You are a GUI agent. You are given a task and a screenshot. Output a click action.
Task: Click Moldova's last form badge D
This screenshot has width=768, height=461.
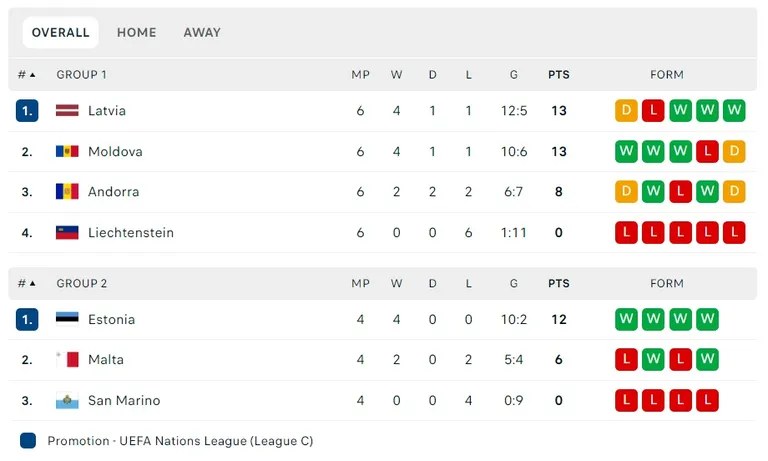coord(734,151)
